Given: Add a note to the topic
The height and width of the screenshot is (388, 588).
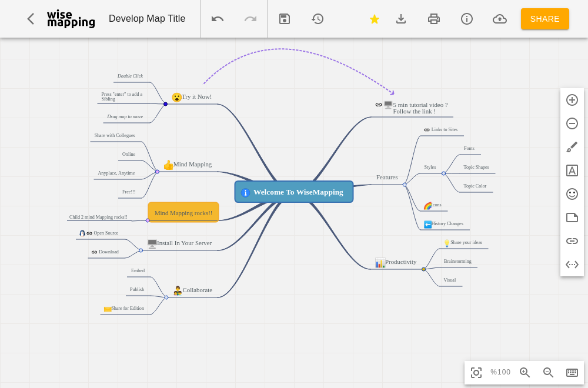Looking at the screenshot, I should pyautogui.click(x=572, y=218).
